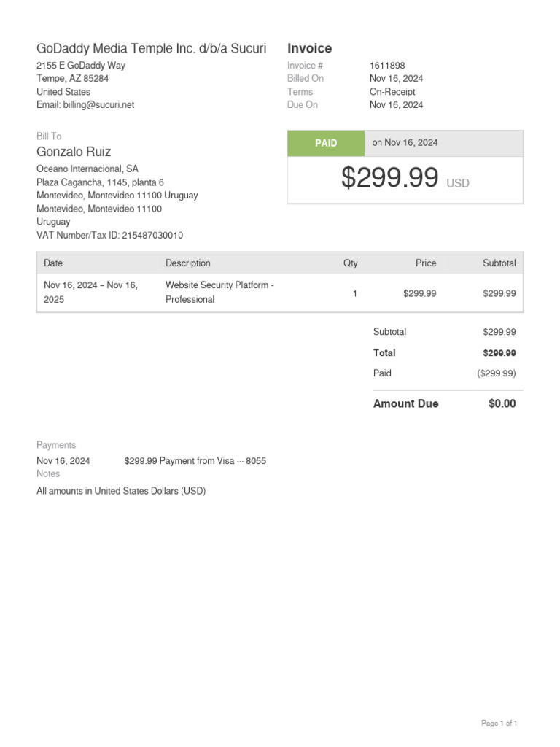Click the Visa payment entry ending 8055
This screenshot has height=747, width=560.
[x=195, y=461]
